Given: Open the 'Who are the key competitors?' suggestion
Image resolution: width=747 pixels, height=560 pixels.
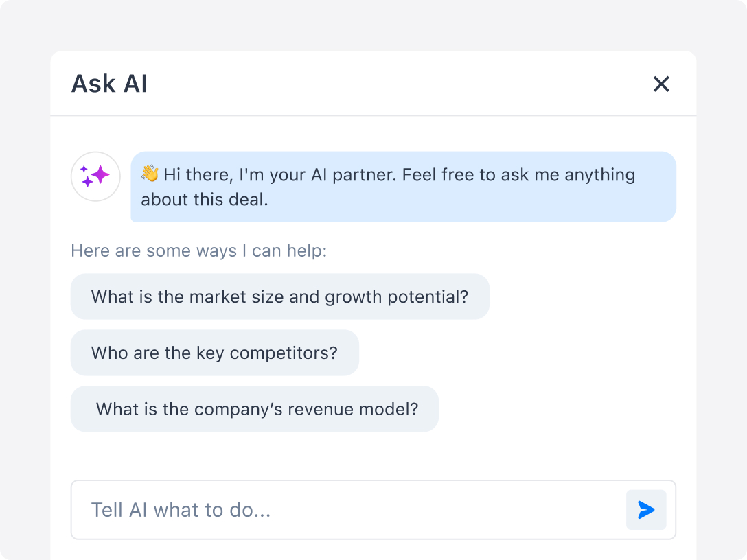Looking at the screenshot, I should tap(214, 353).
